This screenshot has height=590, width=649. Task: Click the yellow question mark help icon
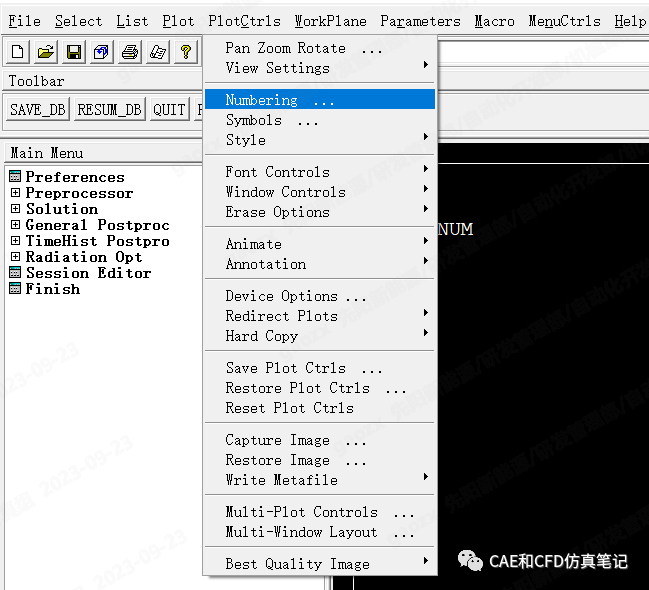click(186, 52)
